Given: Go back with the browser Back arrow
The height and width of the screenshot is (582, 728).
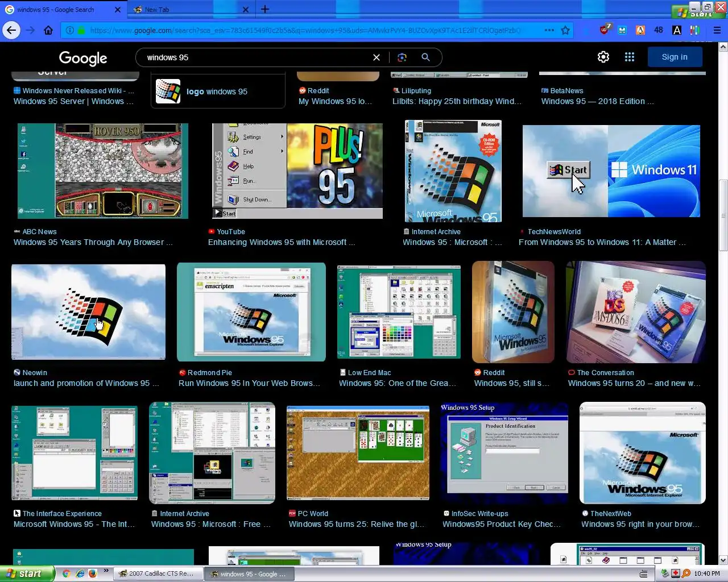Looking at the screenshot, I should click(11, 30).
